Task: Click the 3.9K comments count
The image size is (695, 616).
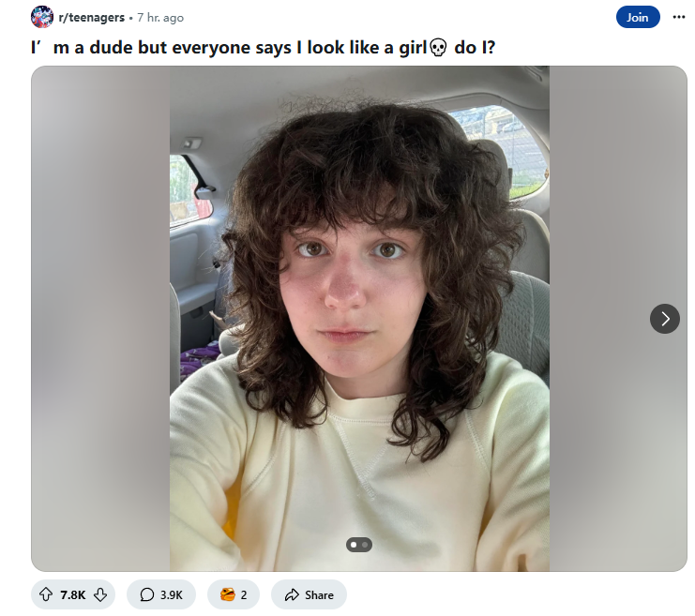Action: [x=171, y=594]
